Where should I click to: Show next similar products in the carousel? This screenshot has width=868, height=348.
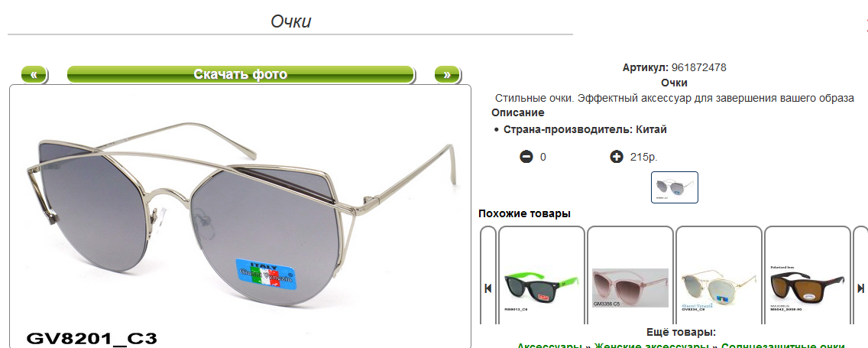860,288
